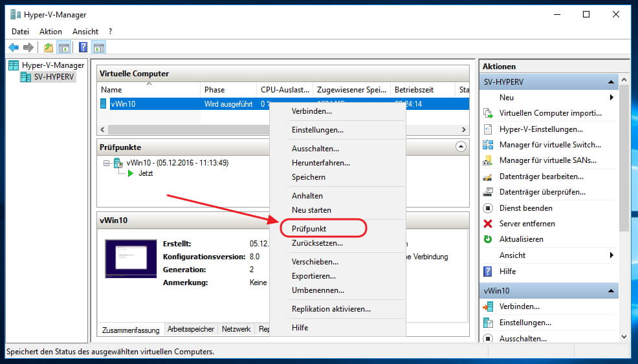Choose Exportieren... in the context menu

(x=338, y=275)
